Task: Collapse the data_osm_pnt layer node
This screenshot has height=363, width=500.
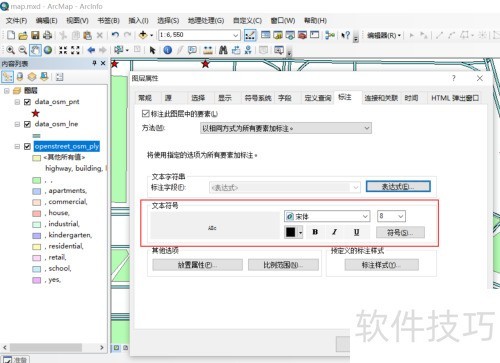Action: pyautogui.click(x=17, y=102)
